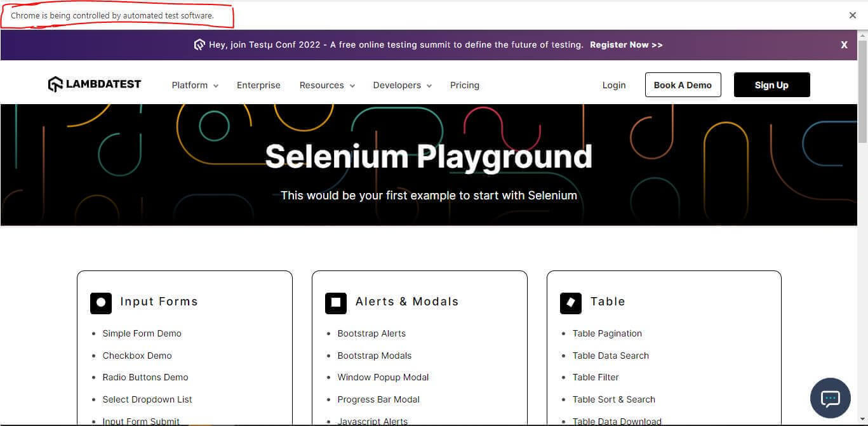
Task: Click the Book A Demo button
Action: pyautogui.click(x=683, y=84)
